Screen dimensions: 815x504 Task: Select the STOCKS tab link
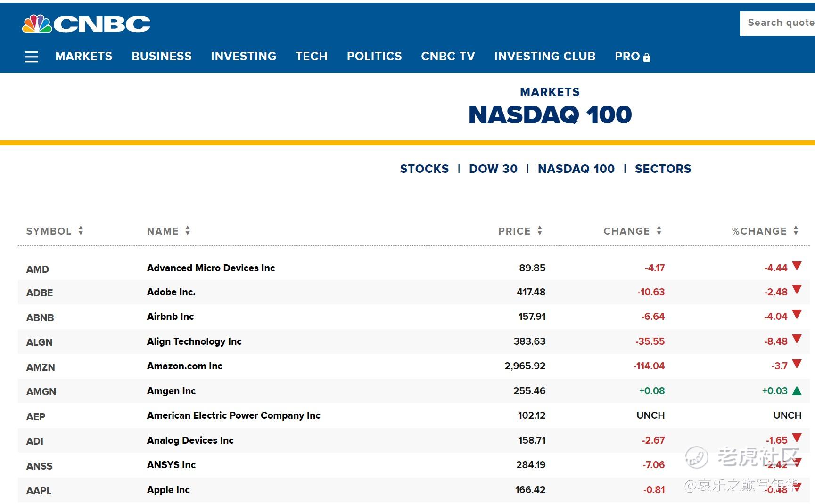(x=424, y=169)
